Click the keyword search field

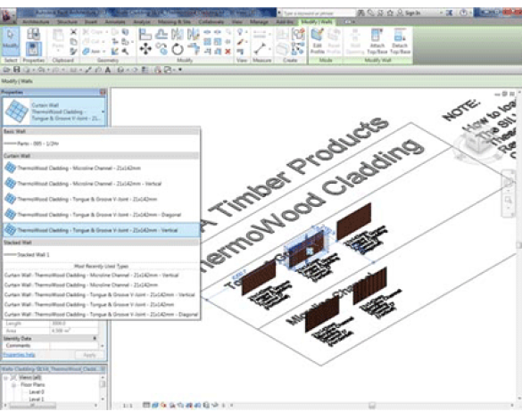(319, 13)
